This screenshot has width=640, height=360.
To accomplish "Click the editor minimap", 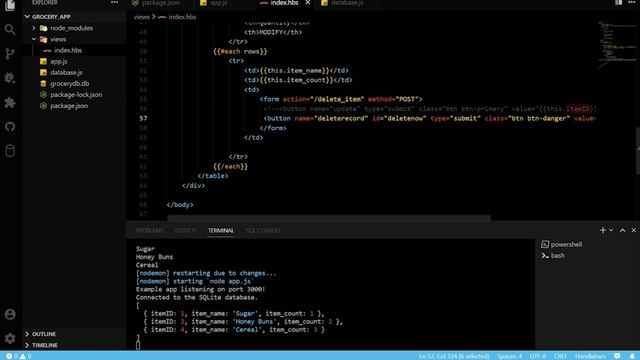I will pos(616,44).
